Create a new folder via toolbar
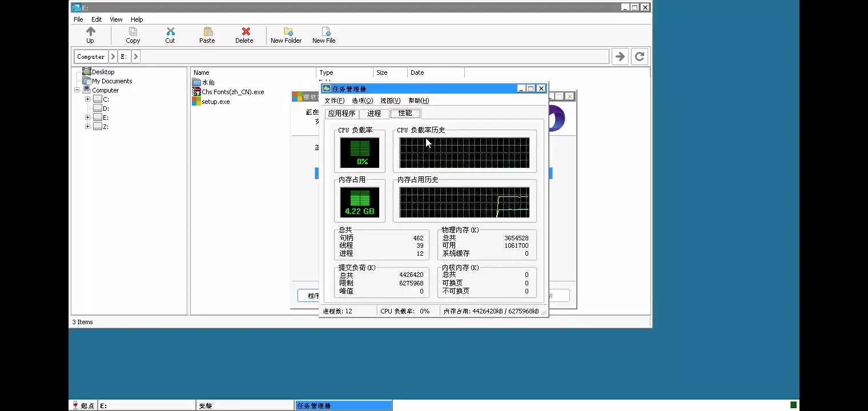Viewport: 868px width, 411px height. [x=287, y=32]
